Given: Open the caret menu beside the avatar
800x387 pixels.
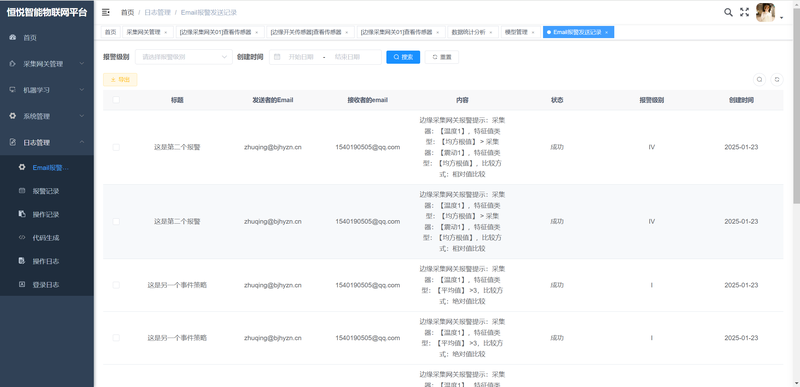Looking at the screenshot, I should pyautogui.click(x=782, y=17).
